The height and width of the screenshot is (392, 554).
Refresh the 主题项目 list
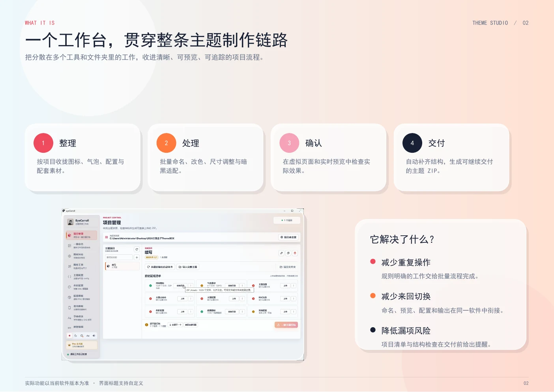137,249
